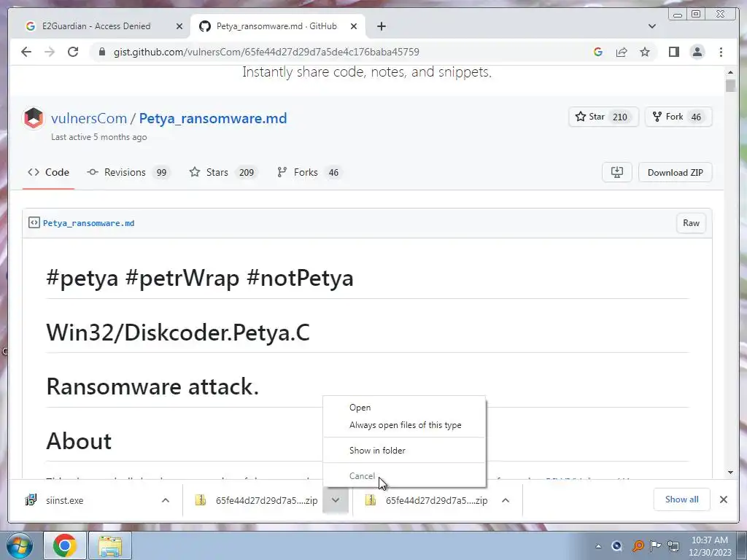Viewport: 747px width, 560px height.
Task: Toggle the first zip download options chevron
Action: 336,500
